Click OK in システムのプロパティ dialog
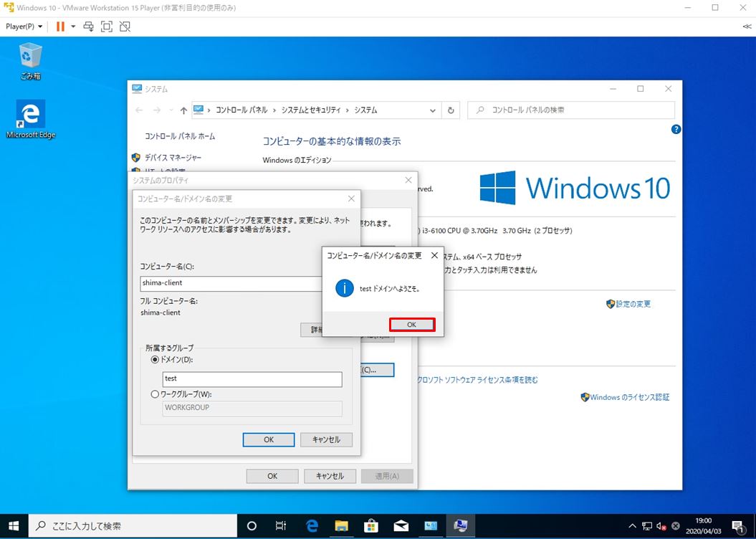 272,477
